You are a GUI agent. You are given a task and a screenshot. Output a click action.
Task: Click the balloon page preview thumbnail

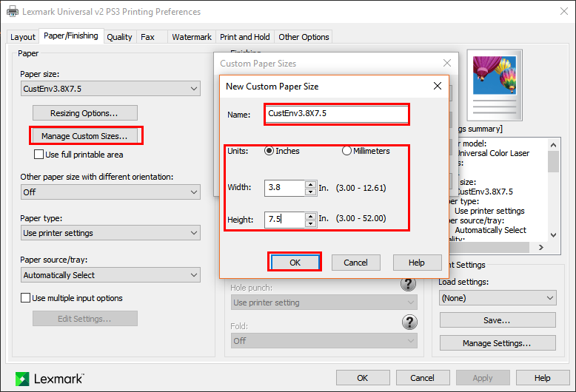pyautogui.click(x=495, y=85)
